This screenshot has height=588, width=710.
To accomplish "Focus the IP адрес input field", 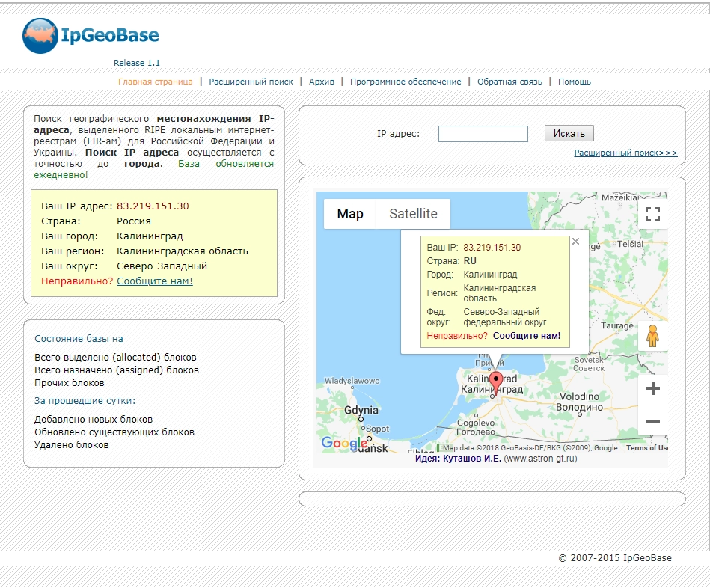I will (483, 134).
